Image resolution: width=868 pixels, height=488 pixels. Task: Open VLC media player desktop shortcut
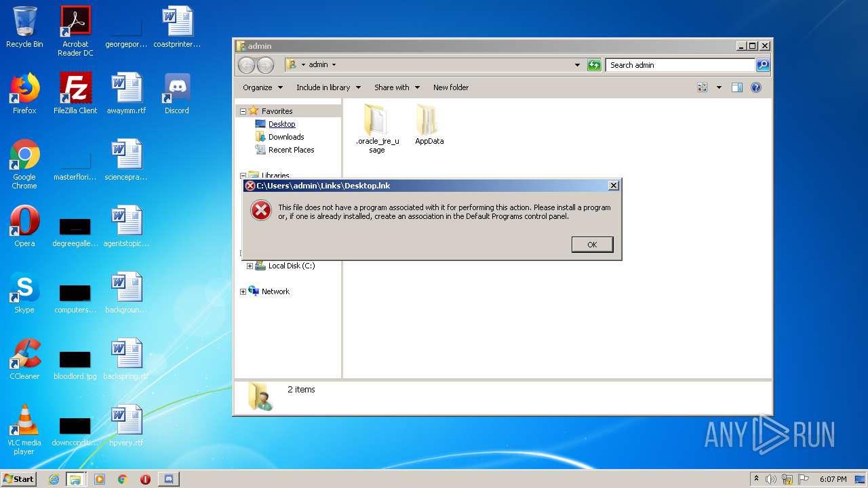point(24,430)
